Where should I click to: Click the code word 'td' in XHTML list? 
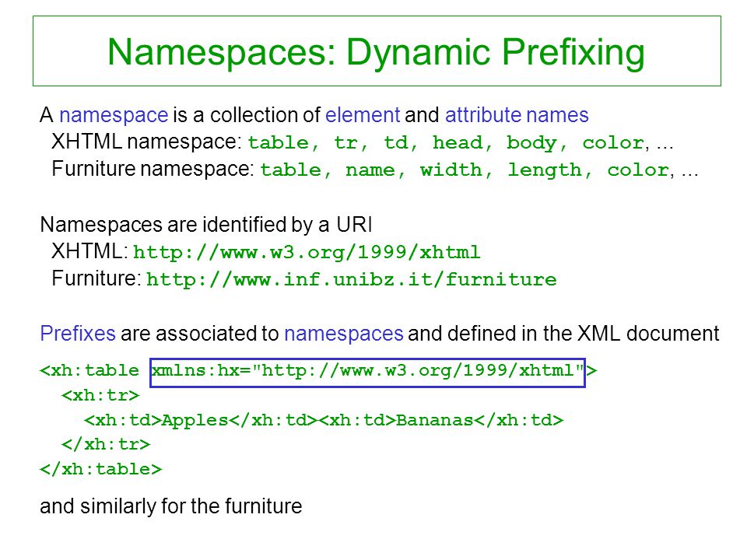395,142
